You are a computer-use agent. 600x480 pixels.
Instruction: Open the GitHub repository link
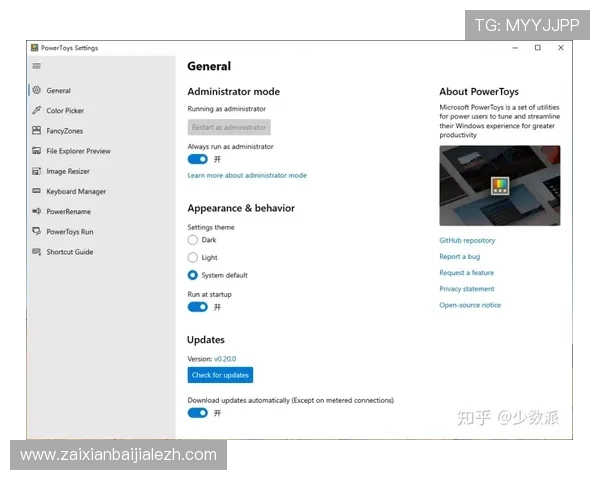(x=467, y=241)
